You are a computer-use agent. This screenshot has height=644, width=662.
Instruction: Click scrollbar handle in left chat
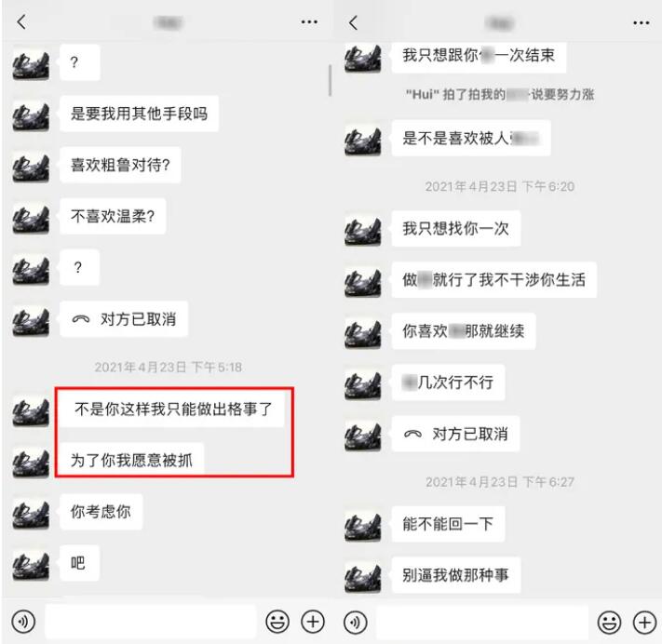tap(330, 80)
